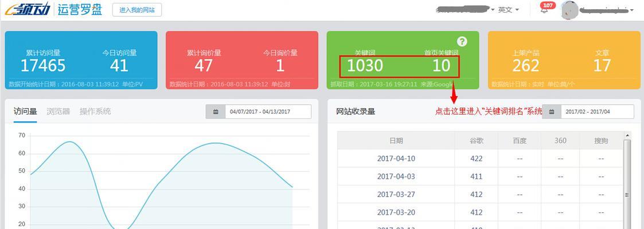Click the 360 column header
The image size is (644, 229).
tap(560, 140)
